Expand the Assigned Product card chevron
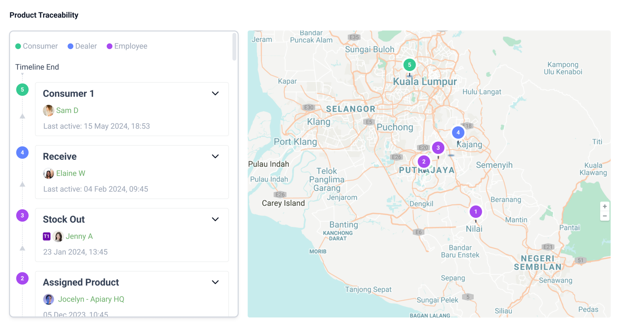This screenshot has height=327, width=644. (x=215, y=282)
